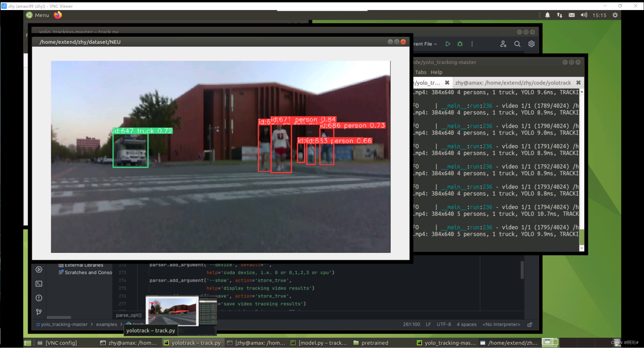Launch Firefox from the top panel

[58, 15]
